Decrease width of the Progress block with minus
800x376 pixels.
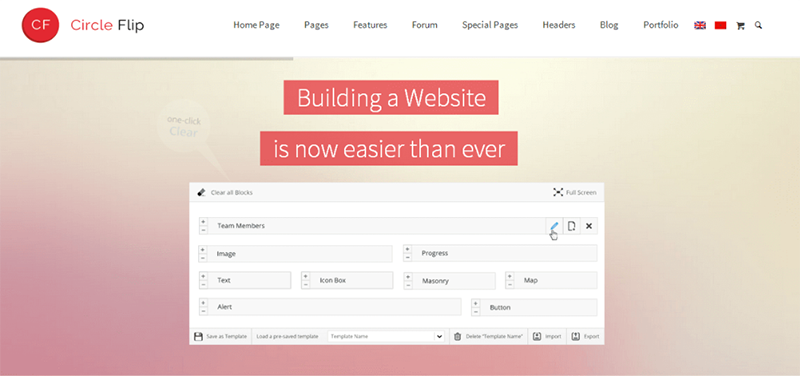click(x=407, y=257)
